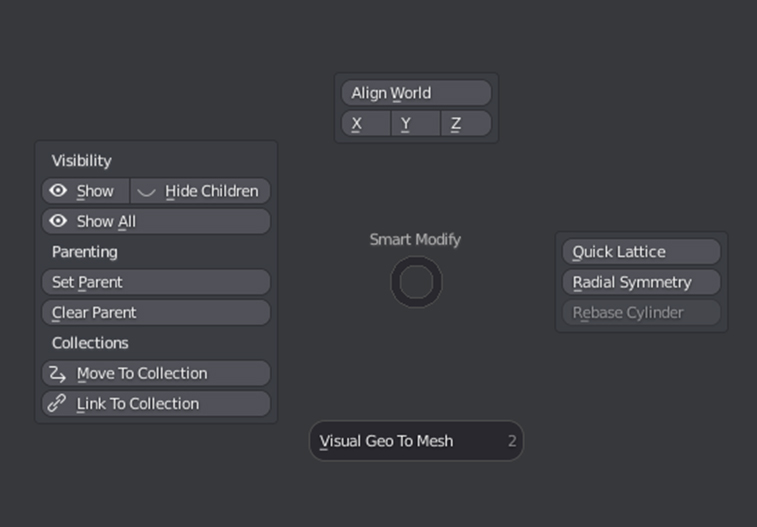Image resolution: width=757 pixels, height=527 pixels.
Task: Click the Move To Collection arrow icon
Action: click(x=58, y=374)
